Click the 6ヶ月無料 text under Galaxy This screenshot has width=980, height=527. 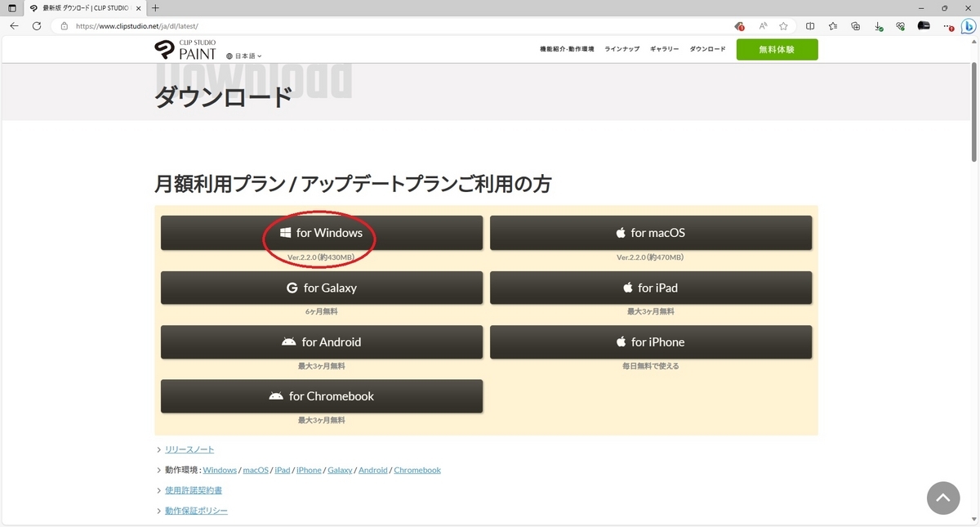(322, 311)
